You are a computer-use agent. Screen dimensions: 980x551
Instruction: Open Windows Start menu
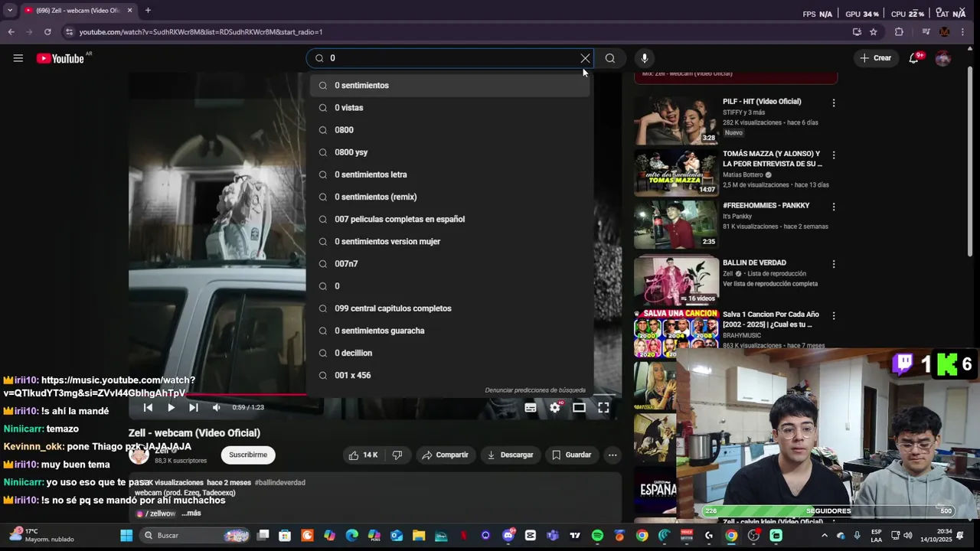[x=126, y=536]
